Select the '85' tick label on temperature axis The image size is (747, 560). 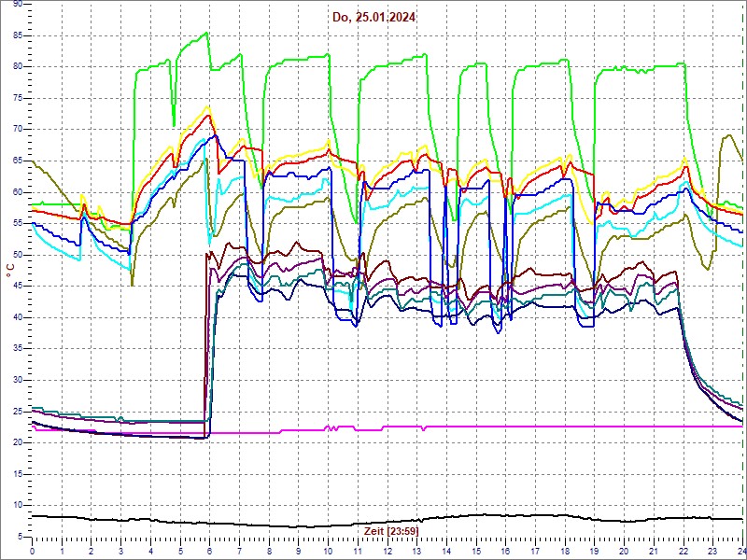pos(17,35)
